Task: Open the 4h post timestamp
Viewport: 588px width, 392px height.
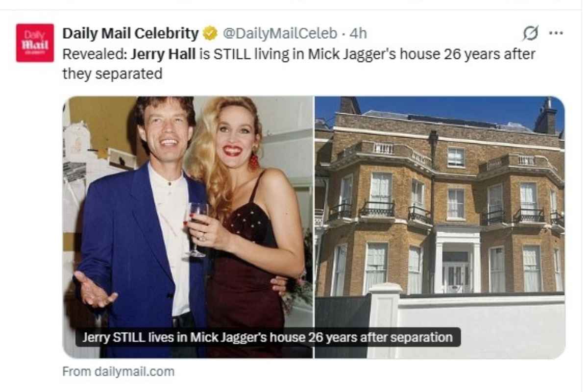Action: point(358,33)
